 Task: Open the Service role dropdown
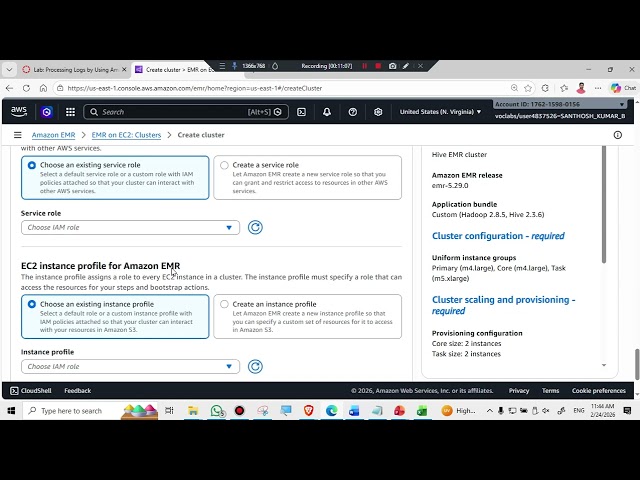pos(130,227)
